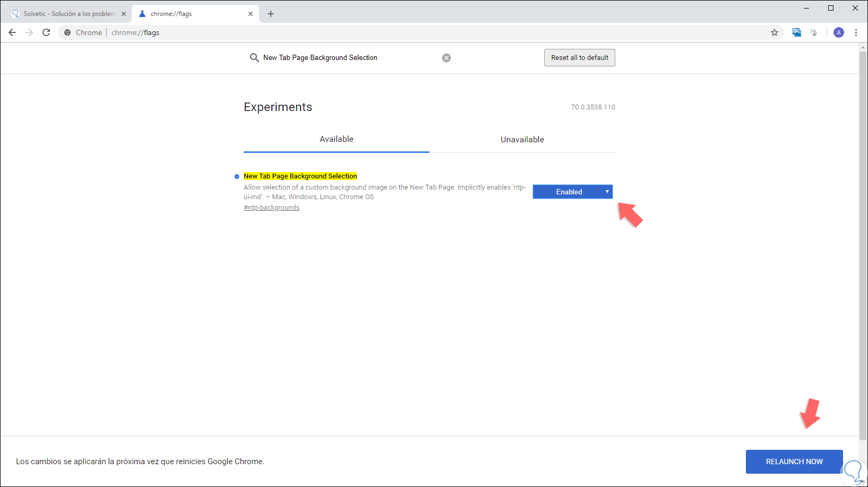Click the Chrome site info icon in address bar
This screenshot has height=487, width=868.
(x=67, y=32)
